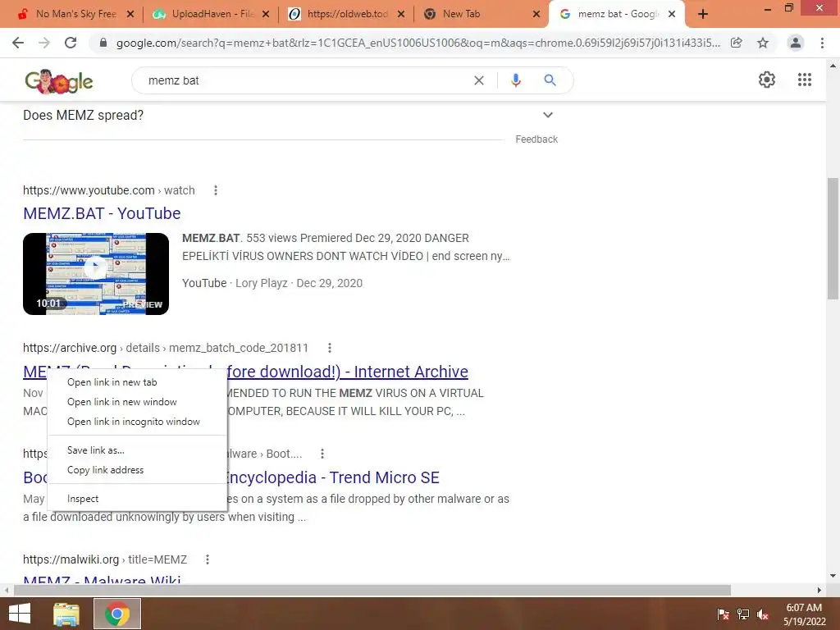Click the Google doodle logo
The image size is (840, 630).
(59, 81)
